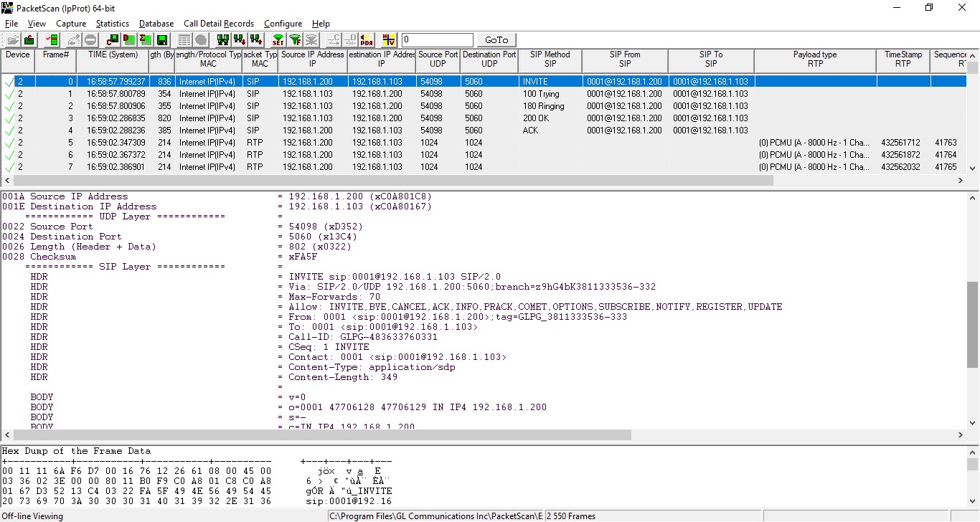Click the packet list vertical scrollbar down arrow

[973, 169]
